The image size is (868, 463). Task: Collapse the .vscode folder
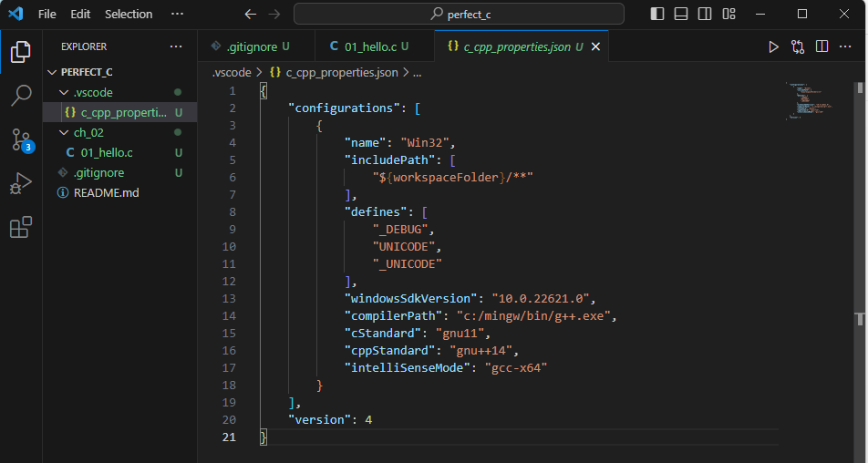tap(64, 92)
